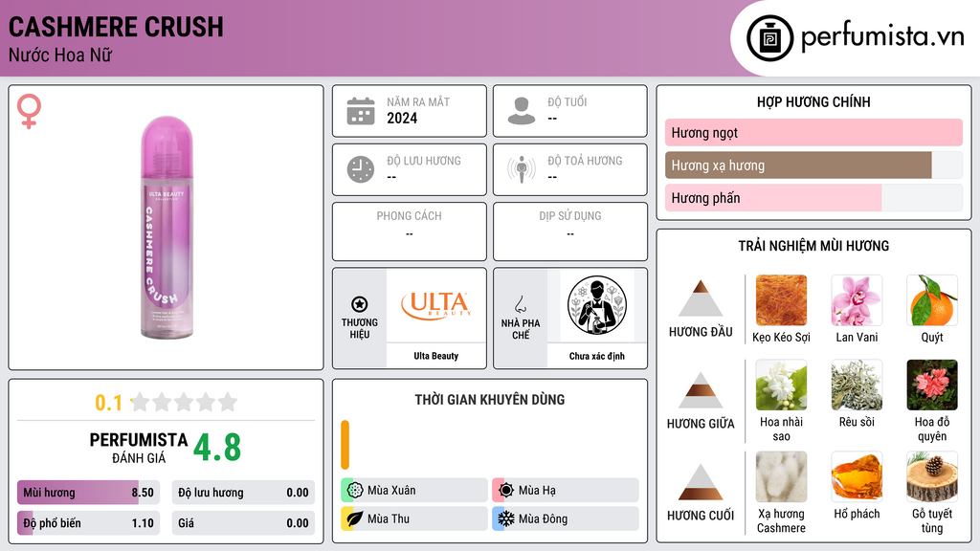The height and width of the screenshot is (551, 980).
Task: Click the yellow 0.1 user rating
Action: [x=108, y=403]
